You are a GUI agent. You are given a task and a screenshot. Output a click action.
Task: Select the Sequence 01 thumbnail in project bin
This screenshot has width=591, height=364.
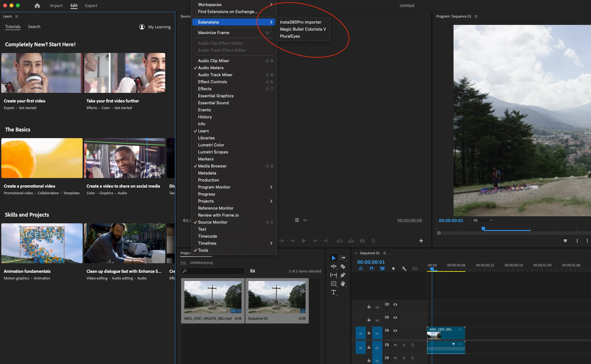tap(277, 301)
